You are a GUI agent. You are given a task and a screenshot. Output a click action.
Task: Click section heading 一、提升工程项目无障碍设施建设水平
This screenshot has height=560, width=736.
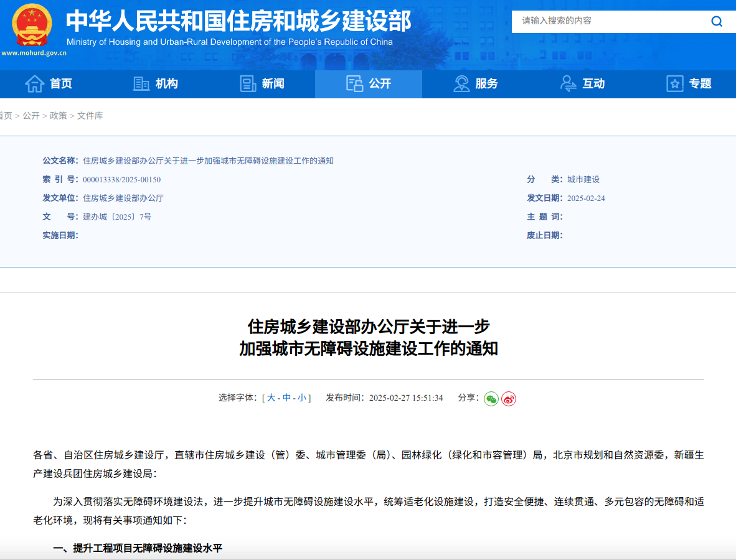(138, 548)
